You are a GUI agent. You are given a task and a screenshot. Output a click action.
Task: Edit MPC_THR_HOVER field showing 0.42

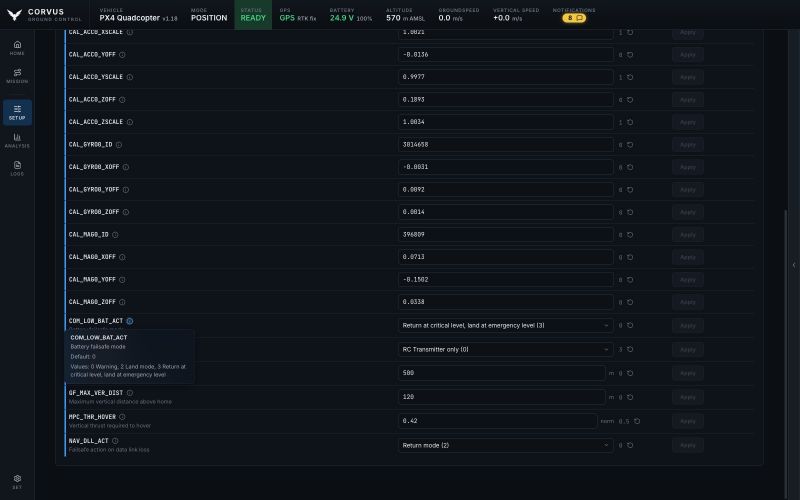click(497, 421)
